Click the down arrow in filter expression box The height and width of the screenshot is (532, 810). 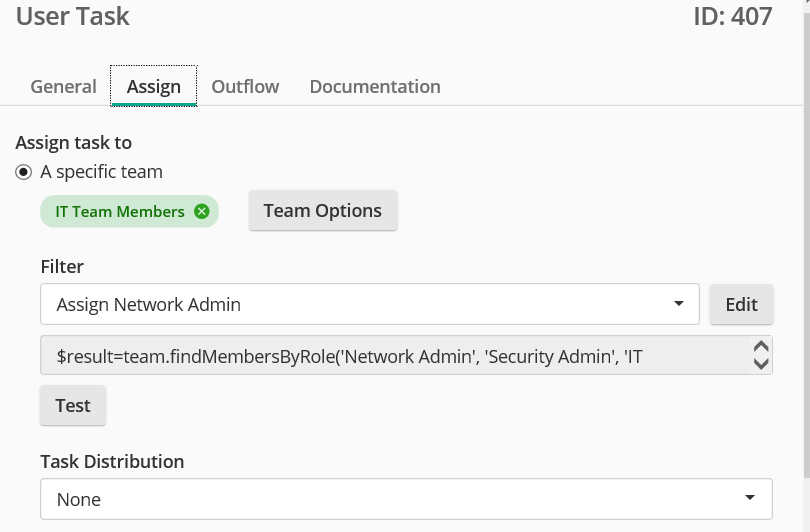tap(760, 364)
